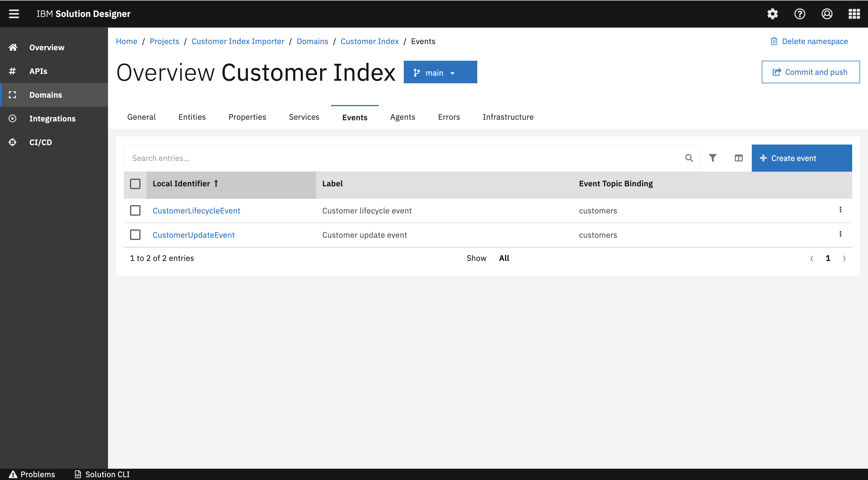Open the app switcher grid icon
The width and height of the screenshot is (868, 480).
tap(854, 14)
